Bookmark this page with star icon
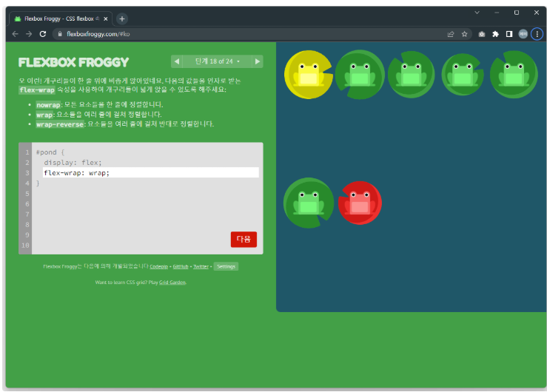Image resolution: width=547 pixels, height=392 pixels. point(464,34)
